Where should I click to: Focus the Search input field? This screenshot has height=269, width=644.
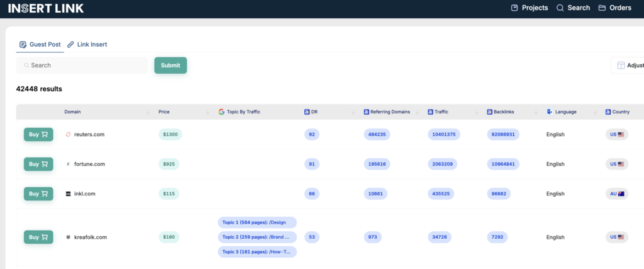pyautogui.click(x=82, y=66)
